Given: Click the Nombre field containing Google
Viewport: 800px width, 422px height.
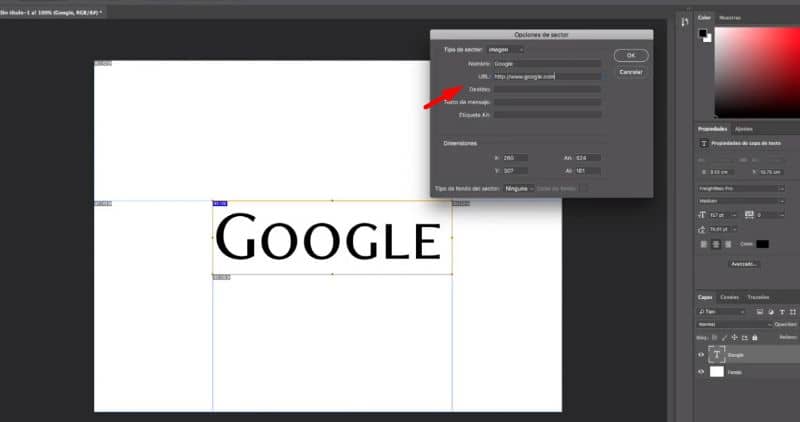Looking at the screenshot, I should coord(547,64).
